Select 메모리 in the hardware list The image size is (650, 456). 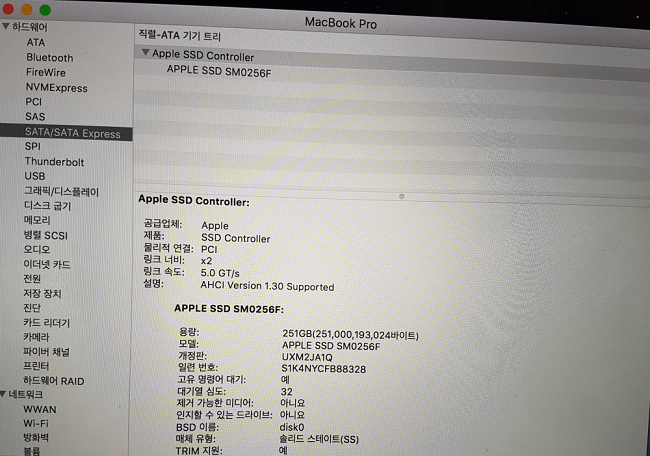pos(37,220)
